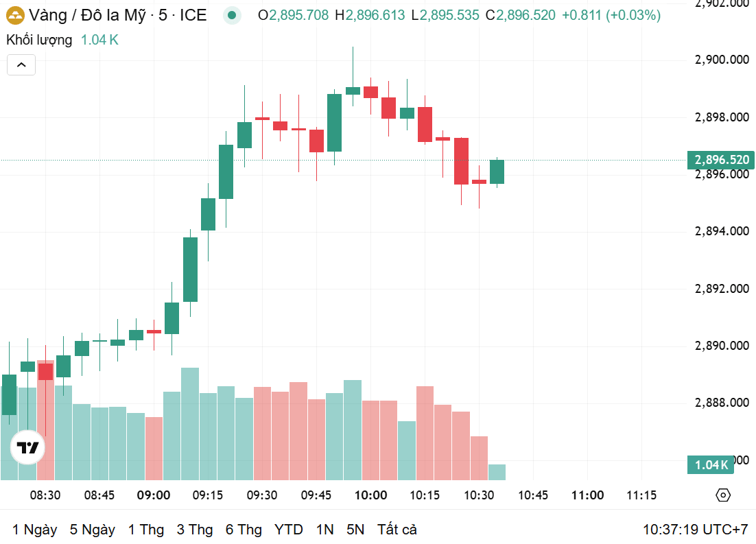The width and height of the screenshot is (756, 544).
Task: Click the Khối lượng volume indicator label
Action: pos(39,40)
